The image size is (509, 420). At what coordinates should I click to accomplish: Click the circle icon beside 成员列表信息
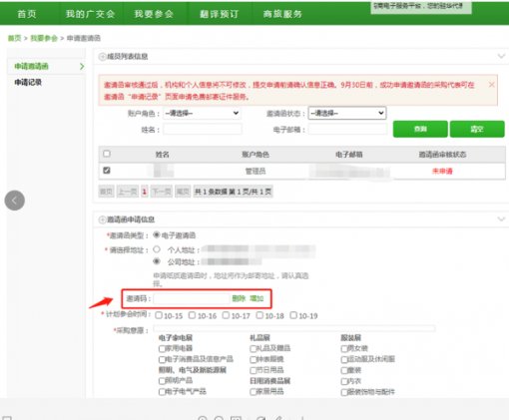click(x=102, y=57)
